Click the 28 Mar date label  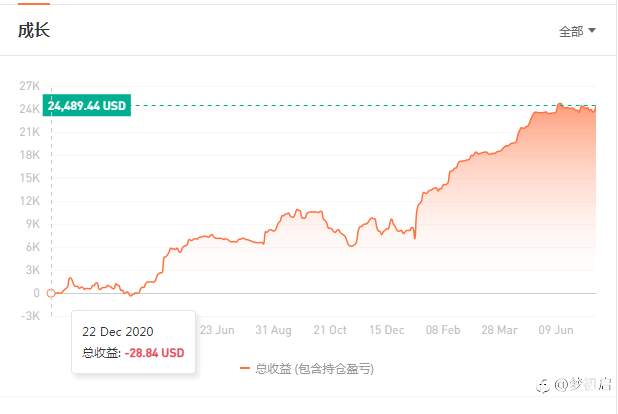(x=500, y=330)
